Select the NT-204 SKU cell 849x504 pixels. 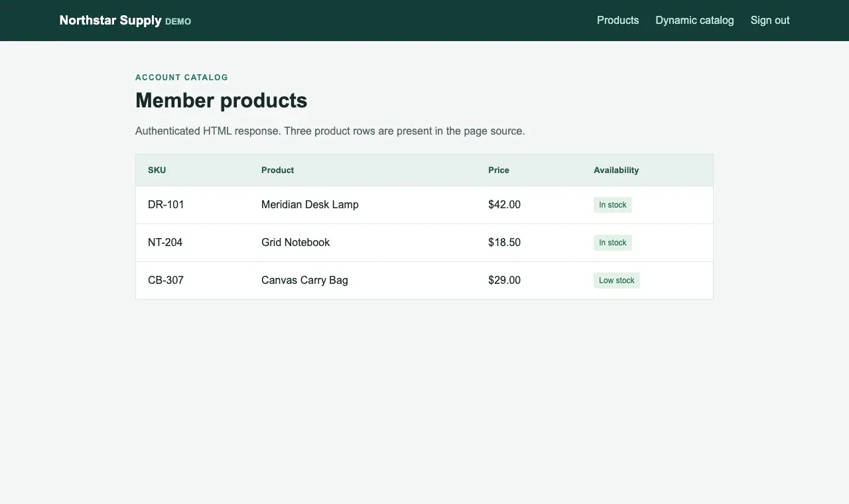[x=165, y=243]
